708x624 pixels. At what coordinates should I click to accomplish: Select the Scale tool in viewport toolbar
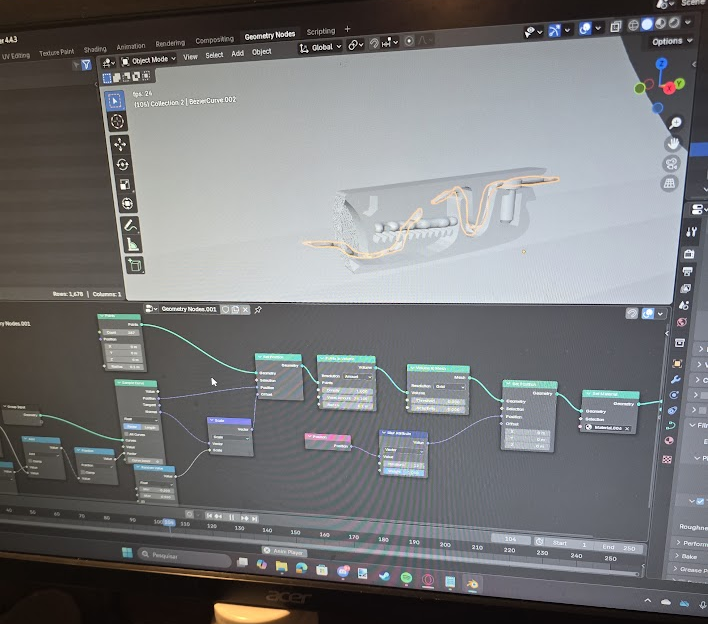[x=124, y=184]
